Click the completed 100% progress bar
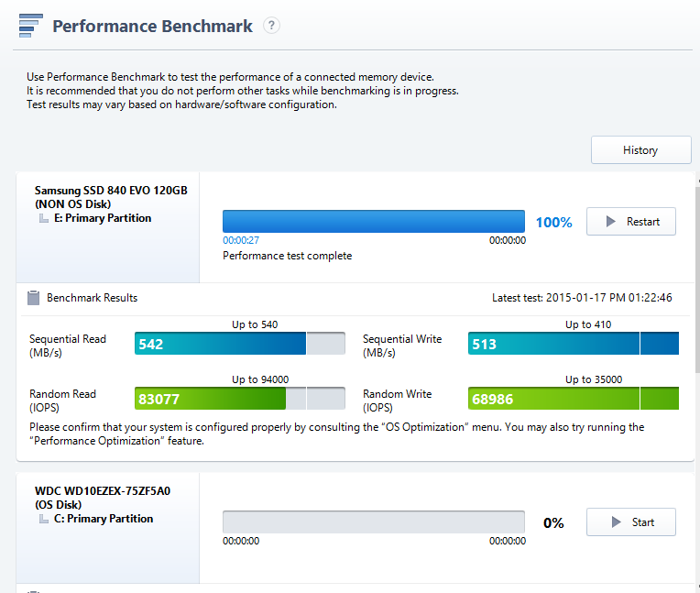Viewport: 700px width, 593px height. [374, 222]
